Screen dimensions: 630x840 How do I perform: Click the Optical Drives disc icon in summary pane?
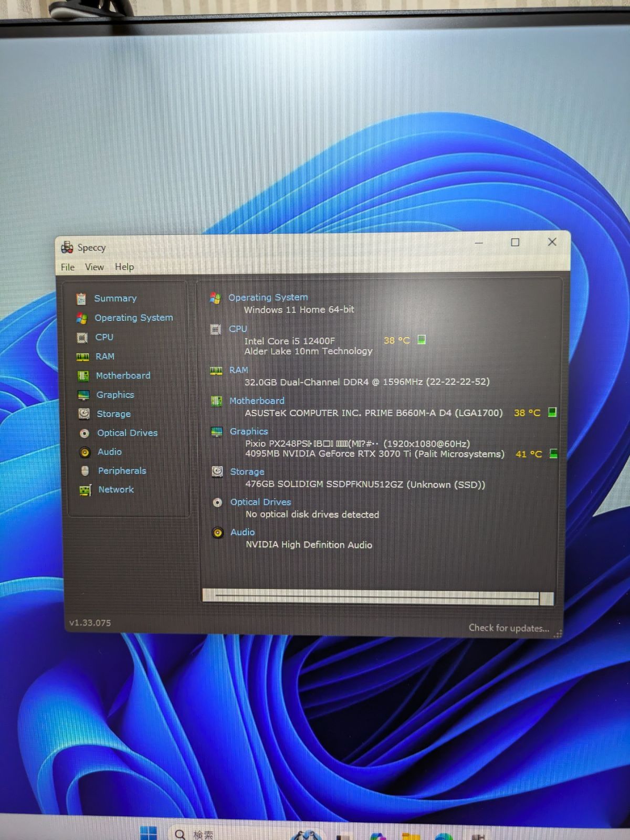217,502
